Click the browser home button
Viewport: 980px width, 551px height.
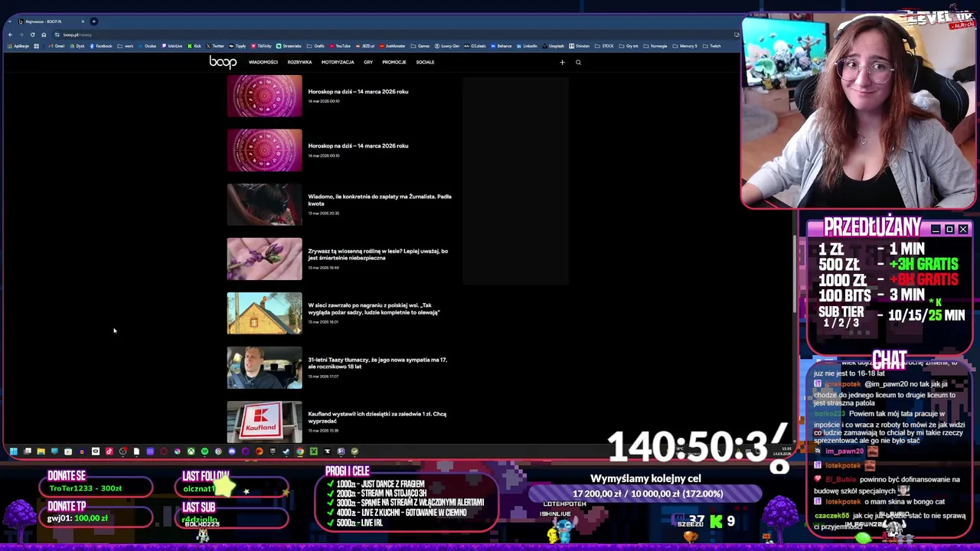(44, 34)
